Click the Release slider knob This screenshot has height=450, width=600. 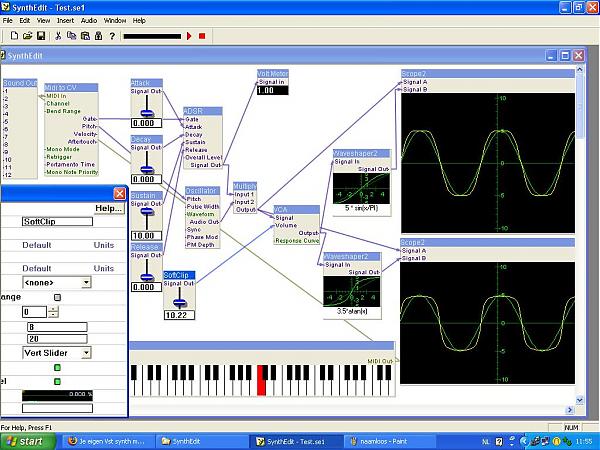[147, 277]
